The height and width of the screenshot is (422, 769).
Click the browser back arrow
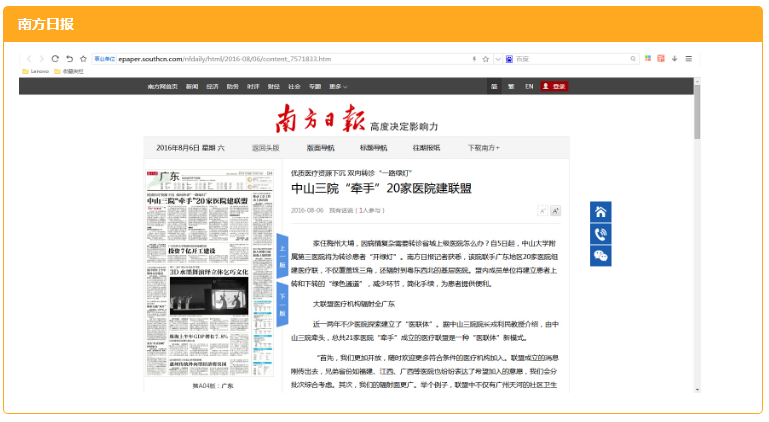click(29, 59)
